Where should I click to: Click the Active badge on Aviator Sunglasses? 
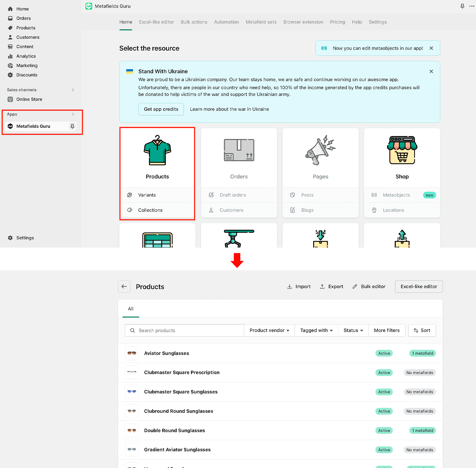point(384,353)
